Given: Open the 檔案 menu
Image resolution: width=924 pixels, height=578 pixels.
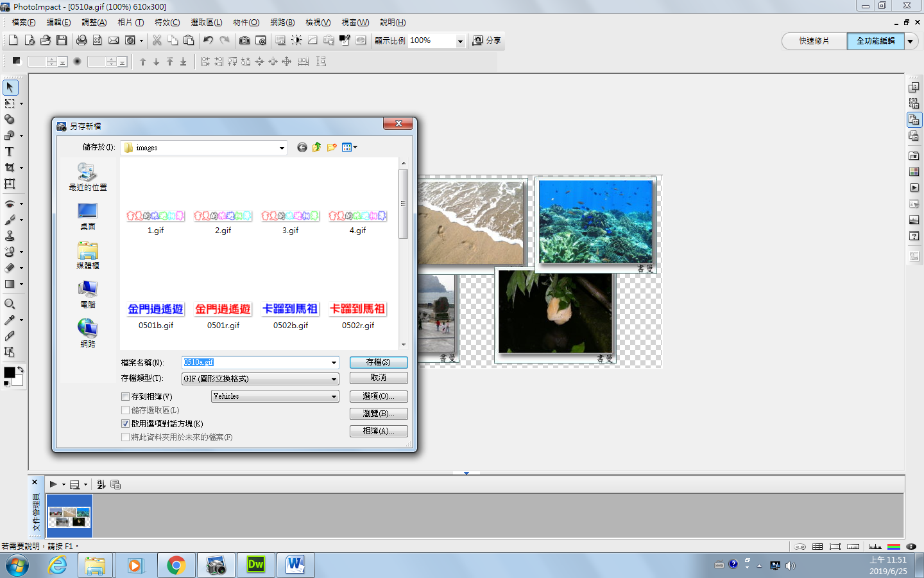Looking at the screenshot, I should coord(24,22).
